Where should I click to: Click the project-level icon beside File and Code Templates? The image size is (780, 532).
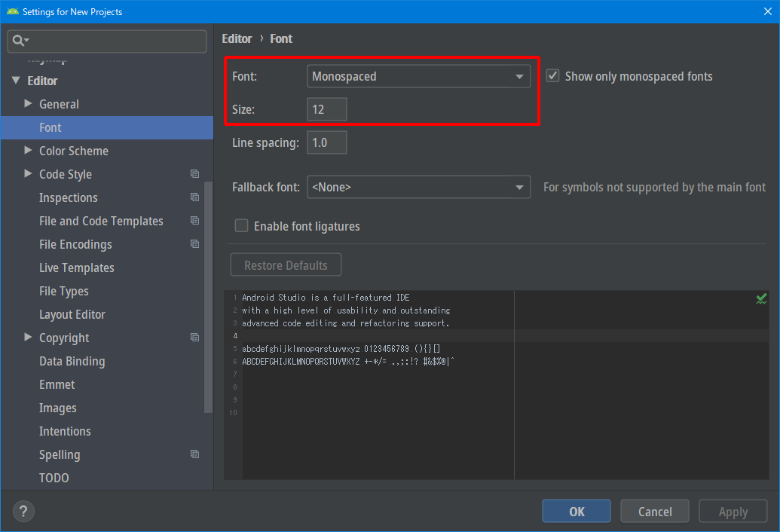coord(194,221)
